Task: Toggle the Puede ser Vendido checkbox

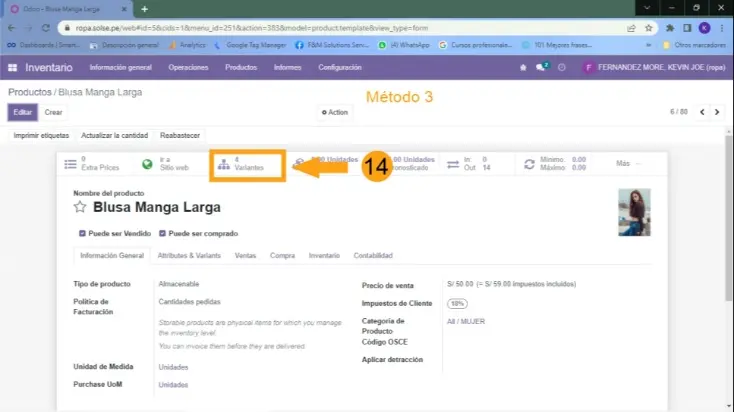Action: click(83, 233)
